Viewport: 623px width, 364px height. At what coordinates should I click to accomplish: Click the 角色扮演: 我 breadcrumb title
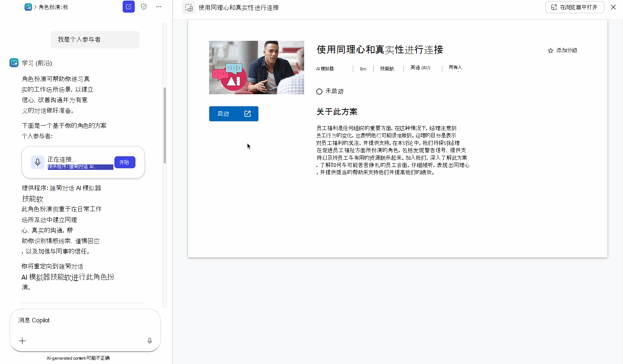(x=53, y=7)
